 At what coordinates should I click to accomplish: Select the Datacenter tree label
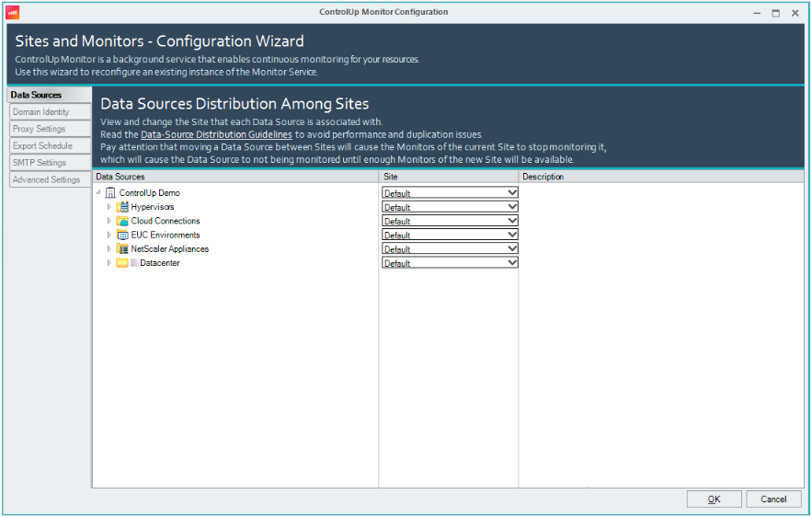(159, 263)
